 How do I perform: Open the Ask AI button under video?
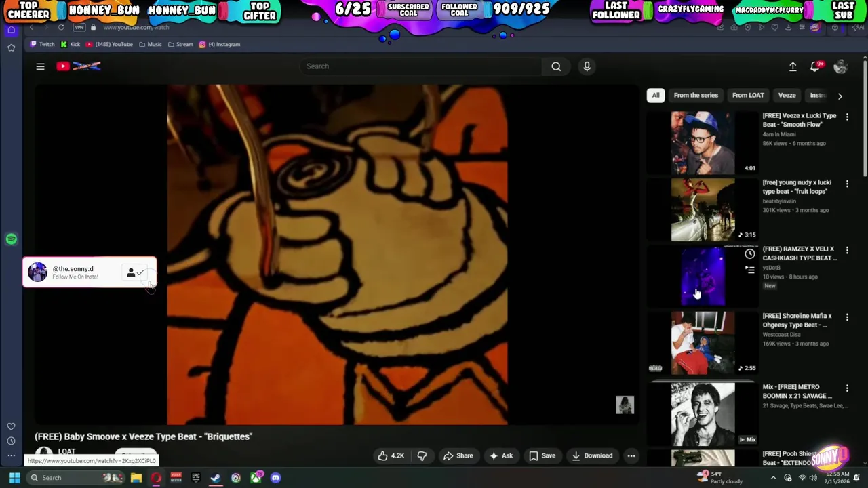pyautogui.click(x=500, y=455)
